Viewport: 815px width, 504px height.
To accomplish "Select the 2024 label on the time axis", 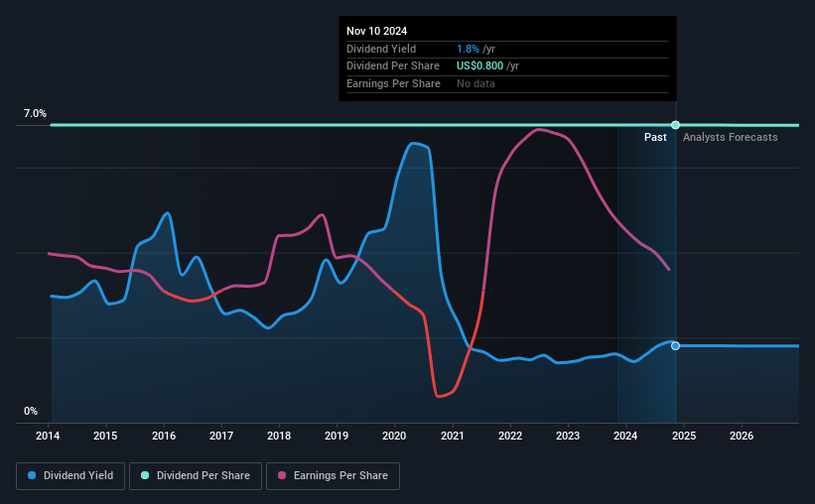I will (625, 436).
